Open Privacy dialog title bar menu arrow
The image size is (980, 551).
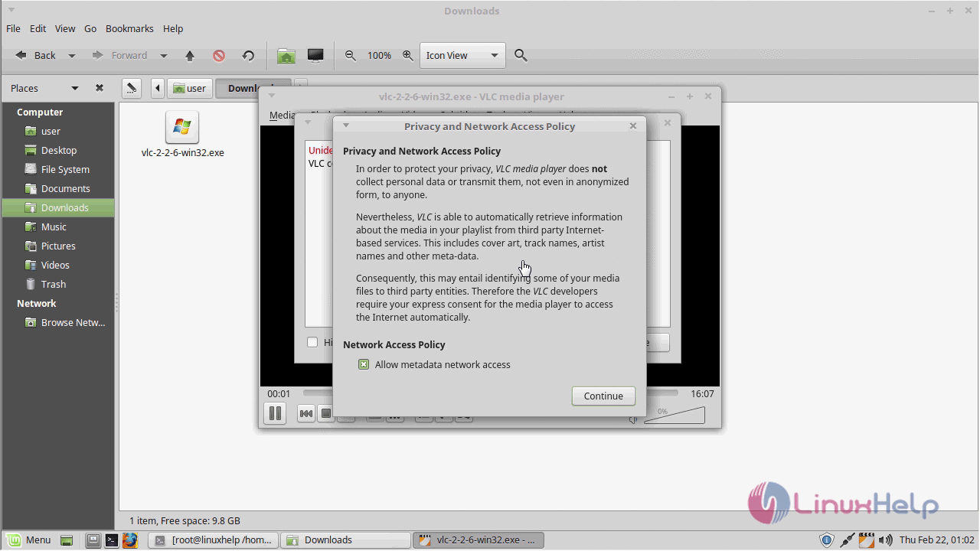tap(345, 126)
